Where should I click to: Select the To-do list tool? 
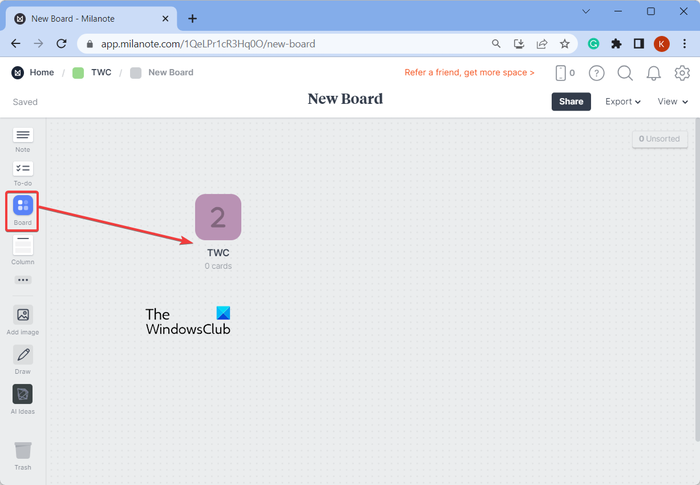click(23, 169)
